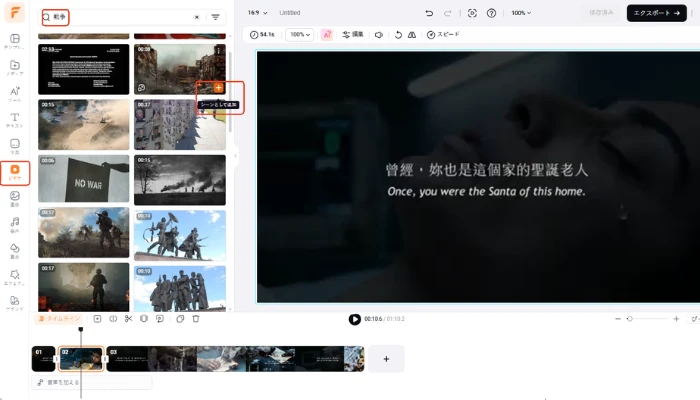Play the video preview
The height and width of the screenshot is (400, 700).
(x=354, y=319)
